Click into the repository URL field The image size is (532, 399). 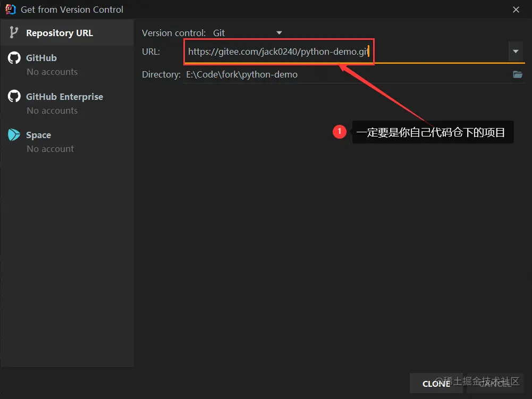coord(346,52)
